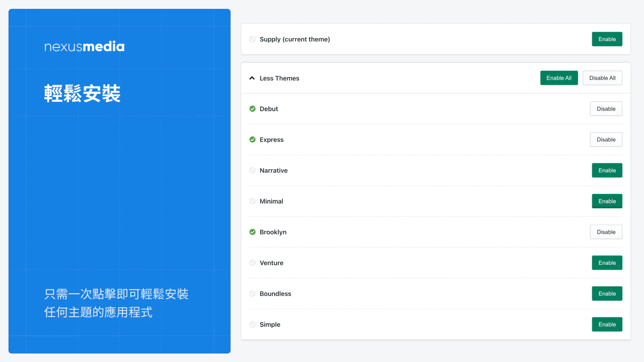This screenshot has width=644, height=362.
Task: Disable the Debut theme
Action: [x=606, y=109]
